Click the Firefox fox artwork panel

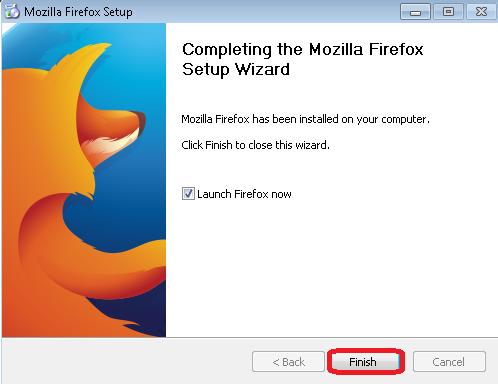[84, 180]
